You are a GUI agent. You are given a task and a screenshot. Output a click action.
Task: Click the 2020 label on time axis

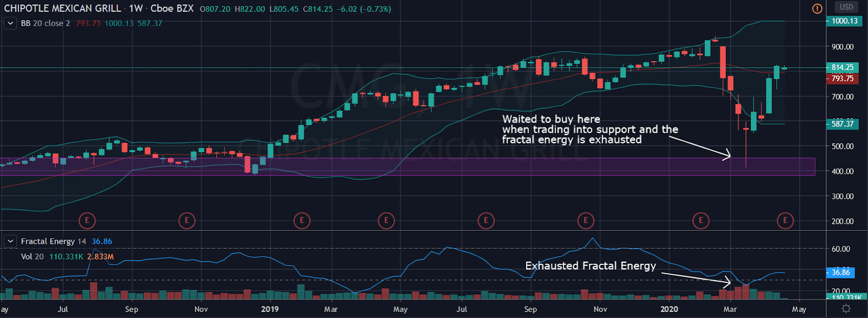[x=669, y=309]
